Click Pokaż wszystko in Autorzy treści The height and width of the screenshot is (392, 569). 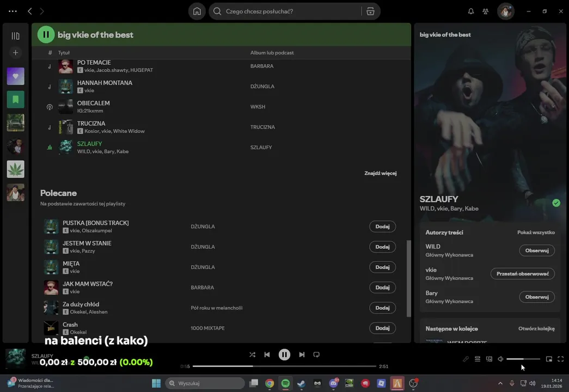536,232
